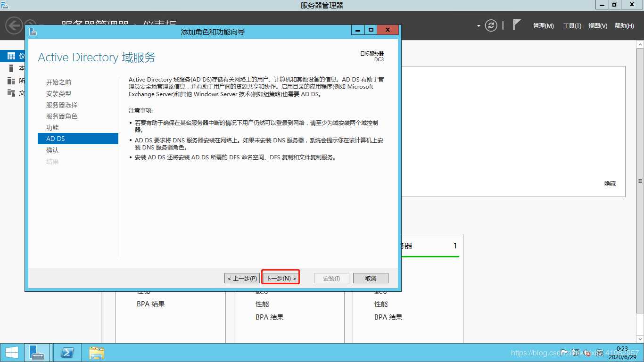Open the 管理(M) menu
This screenshot has height=362, width=644.
point(544,26)
